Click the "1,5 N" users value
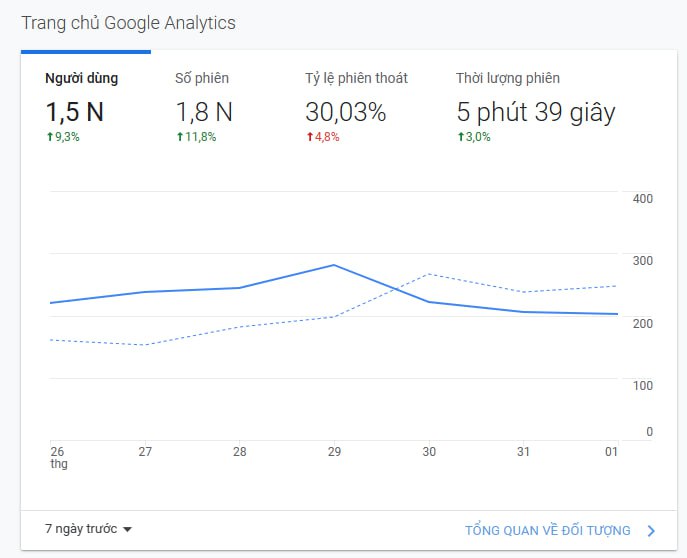Viewport: 687px width, 558px height. [74, 112]
